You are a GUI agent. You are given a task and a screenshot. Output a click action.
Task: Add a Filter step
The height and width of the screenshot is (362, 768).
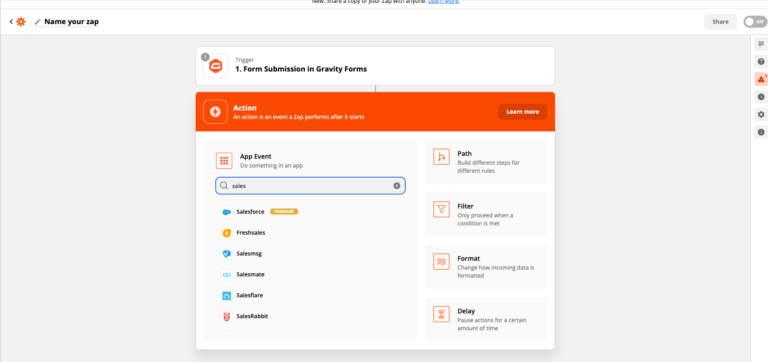tap(485, 214)
